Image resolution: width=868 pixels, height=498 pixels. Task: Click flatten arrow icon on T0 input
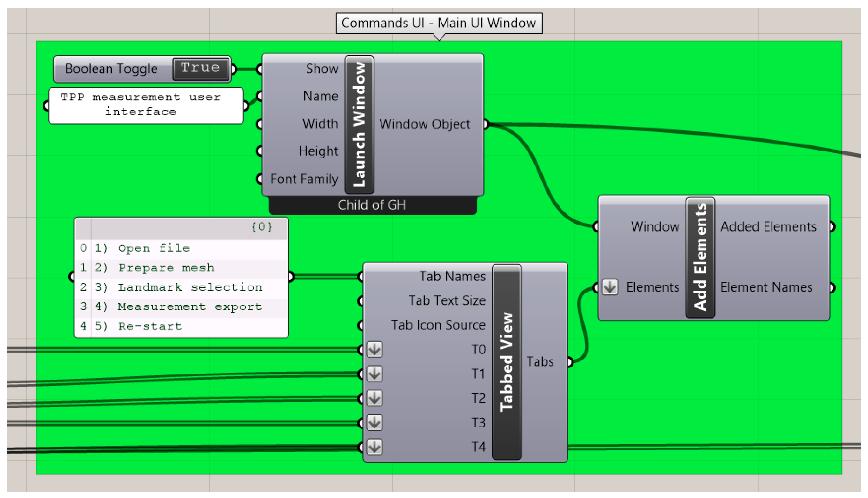(374, 350)
